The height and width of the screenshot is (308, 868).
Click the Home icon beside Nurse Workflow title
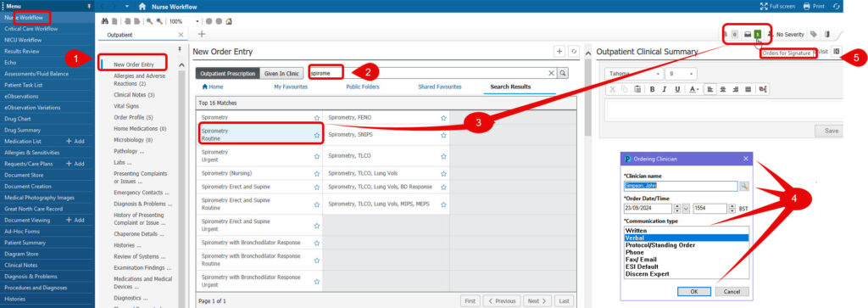point(142,7)
